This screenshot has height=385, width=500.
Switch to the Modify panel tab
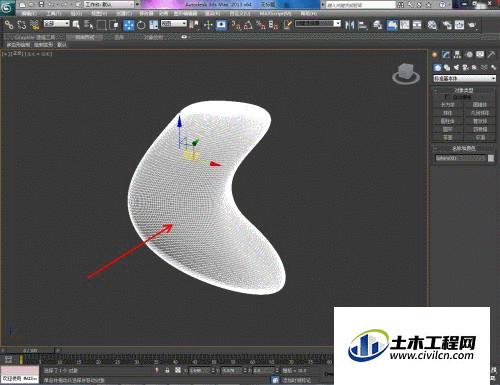[x=446, y=54]
